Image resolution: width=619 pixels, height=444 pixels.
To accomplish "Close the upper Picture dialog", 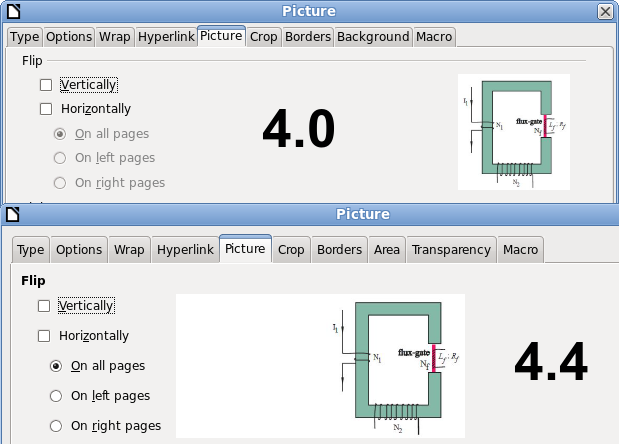I will click(605, 11).
